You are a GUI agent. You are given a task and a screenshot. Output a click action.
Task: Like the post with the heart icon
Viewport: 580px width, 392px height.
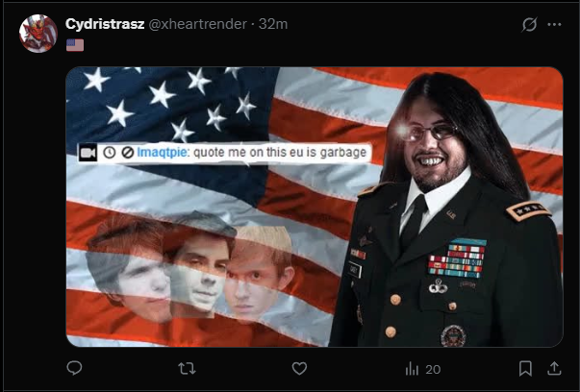(299, 368)
